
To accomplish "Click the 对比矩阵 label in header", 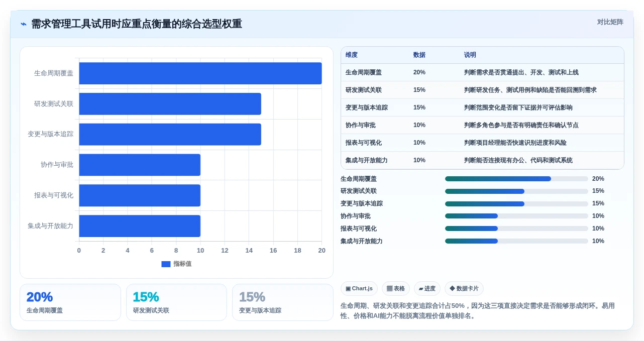I will 610,22.
